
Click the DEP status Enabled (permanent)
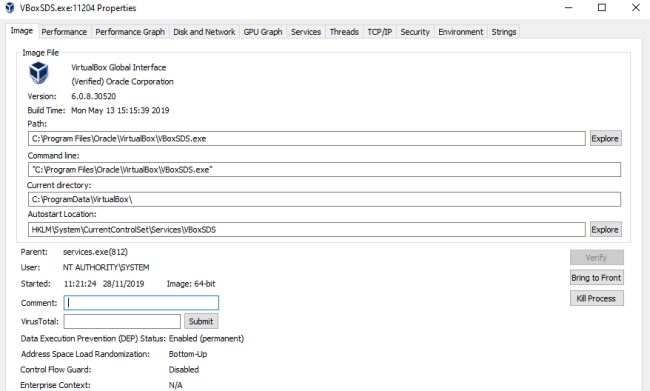click(206, 339)
